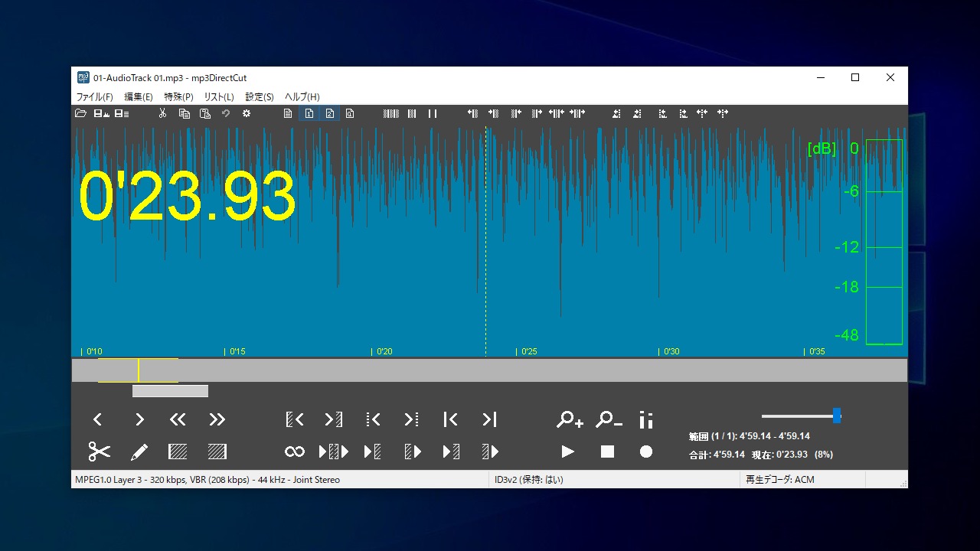Go to next cue dotted-line button
Image resolution: width=980 pixels, height=551 pixels.
(x=412, y=419)
